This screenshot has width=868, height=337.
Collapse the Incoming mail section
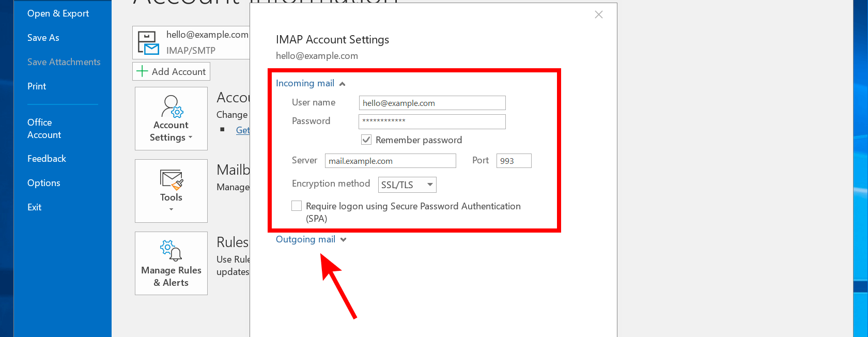[342, 83]
